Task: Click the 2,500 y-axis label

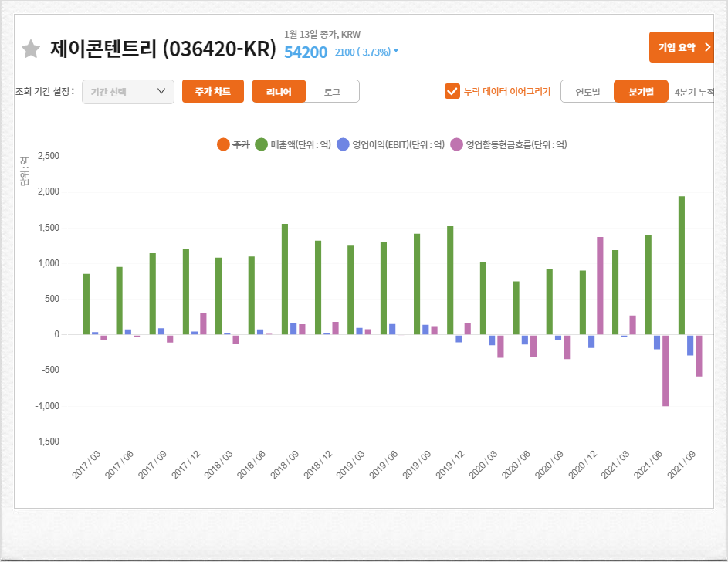Action: 49,156
